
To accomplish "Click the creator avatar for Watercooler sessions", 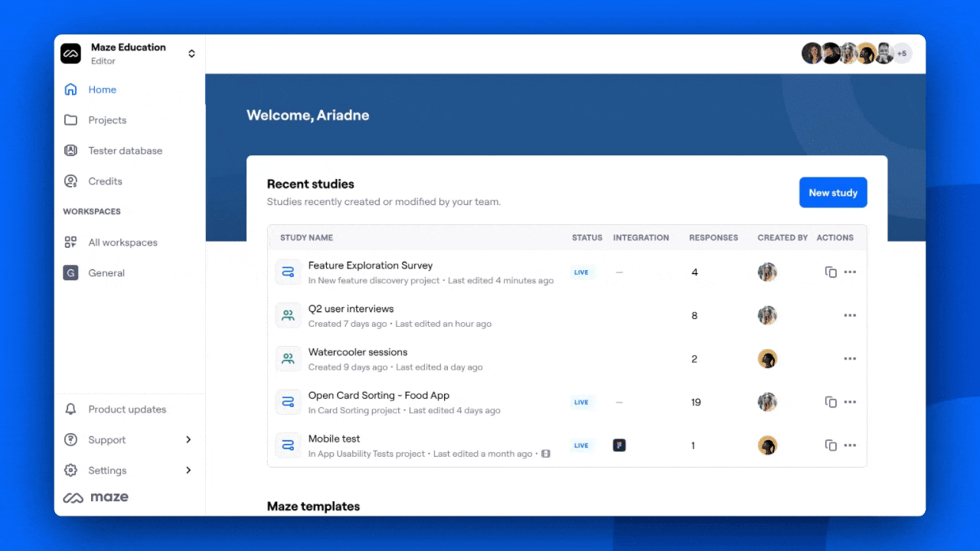I will click(767, 359).
